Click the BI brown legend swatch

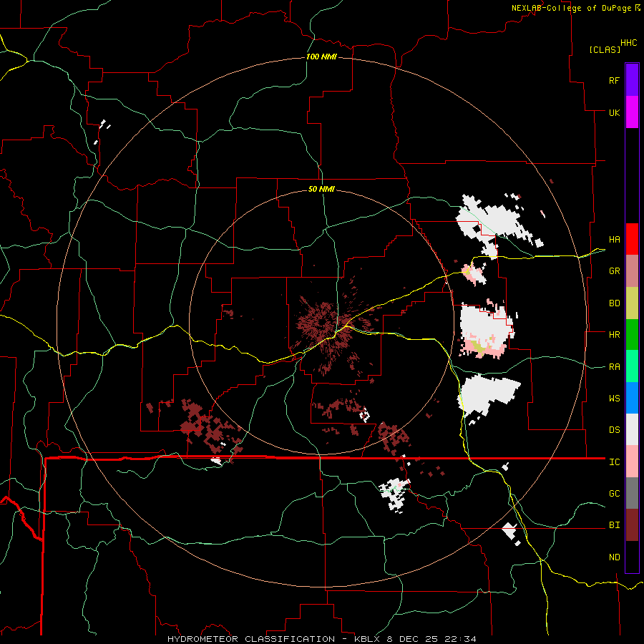[x=632, y=525]
